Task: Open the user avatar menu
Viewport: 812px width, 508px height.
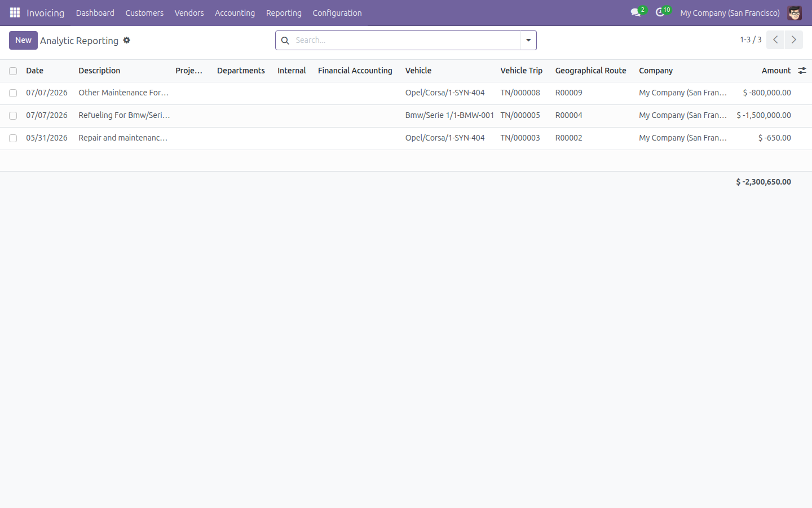Action: pos(795,12)
